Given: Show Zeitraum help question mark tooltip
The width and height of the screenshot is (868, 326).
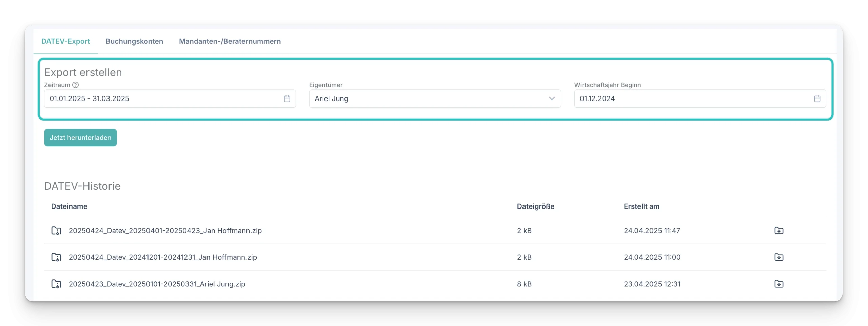Looking at the screenshot, I should pyautogui.click(x=75, y=85).
